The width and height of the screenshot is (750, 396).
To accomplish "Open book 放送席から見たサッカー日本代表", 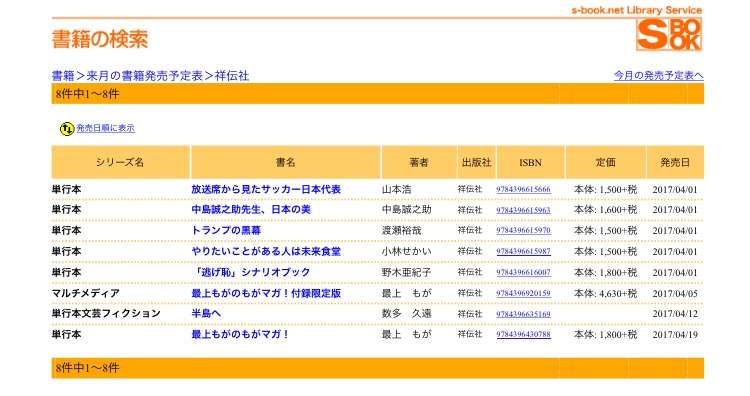I will (266, 189).
